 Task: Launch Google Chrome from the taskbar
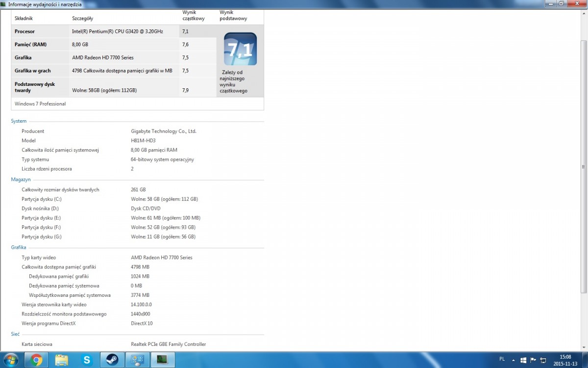coord(37,360)
